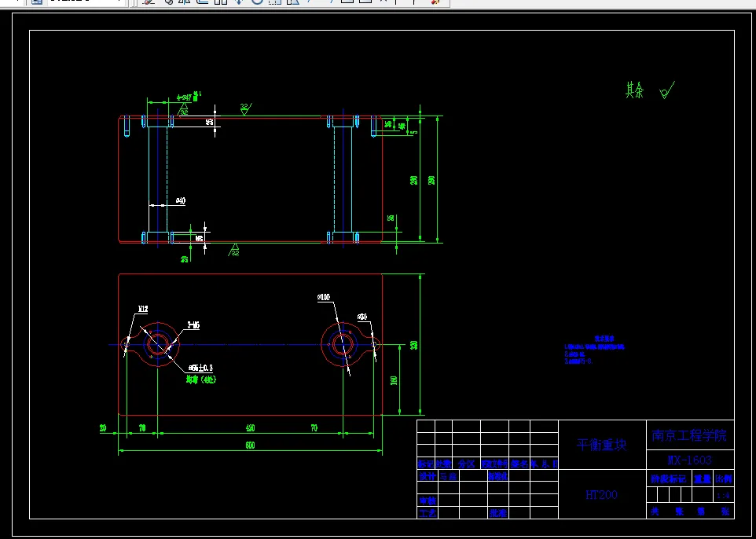Select the 800 overall length dimension

pyautogui.click(x=250, y=445)
